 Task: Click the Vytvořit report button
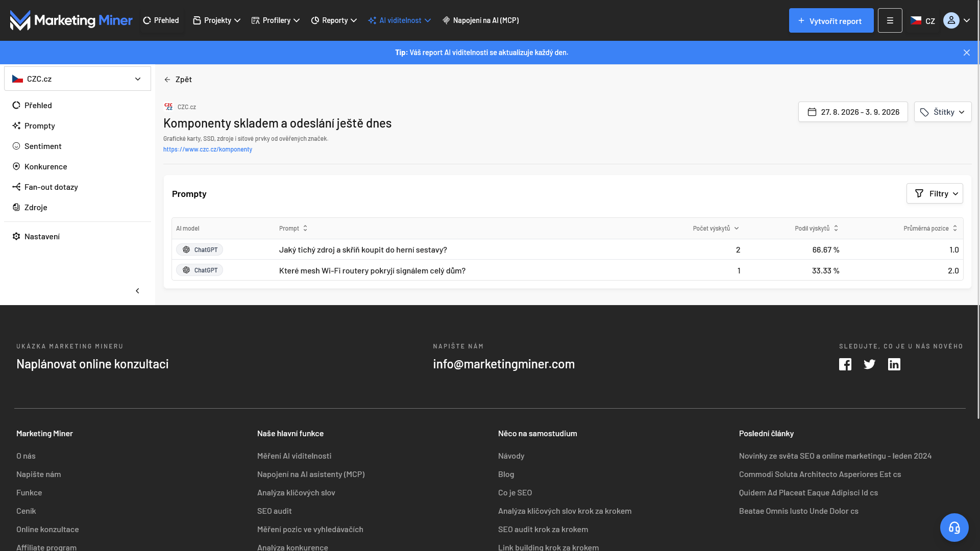[x=831, y=20]
